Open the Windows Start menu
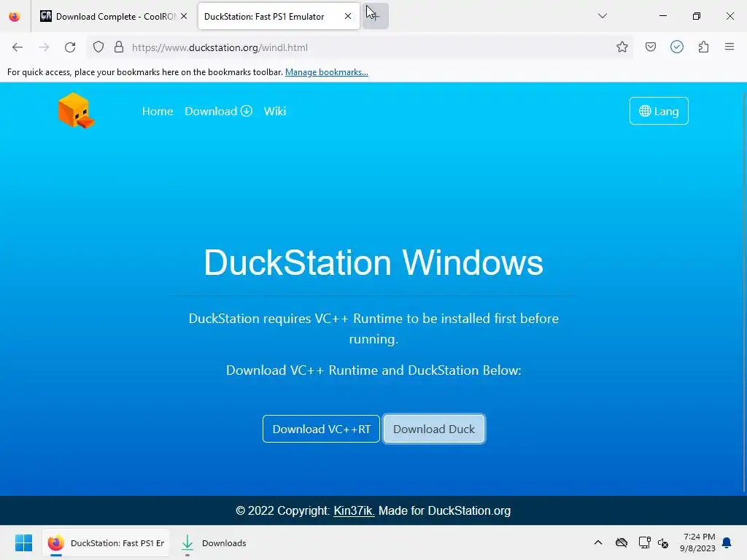This screenshot has width=747, height=560. pyautogui.click(x=23, y=542)
